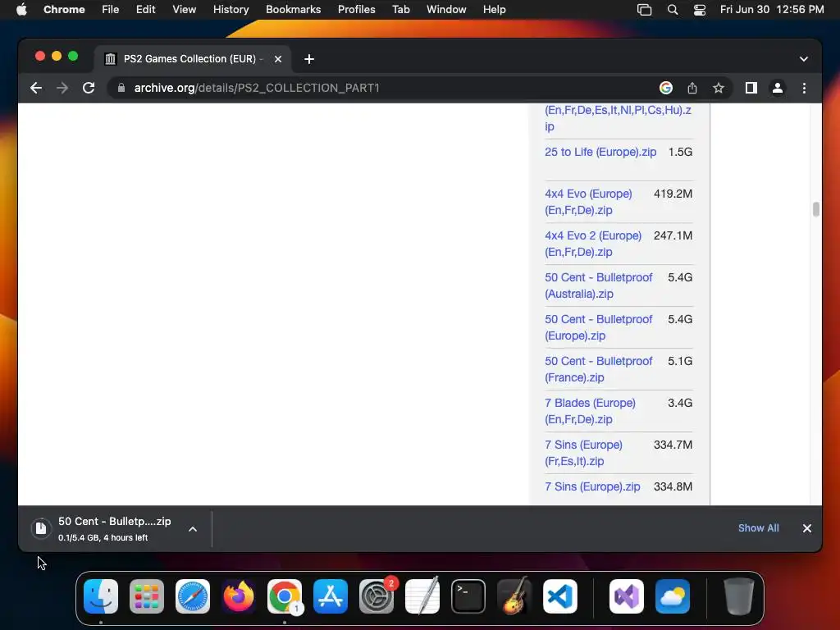Screen dimensions: 840x630
Task: Open Chrome's three-dot menu
Action: click(804, 88)
